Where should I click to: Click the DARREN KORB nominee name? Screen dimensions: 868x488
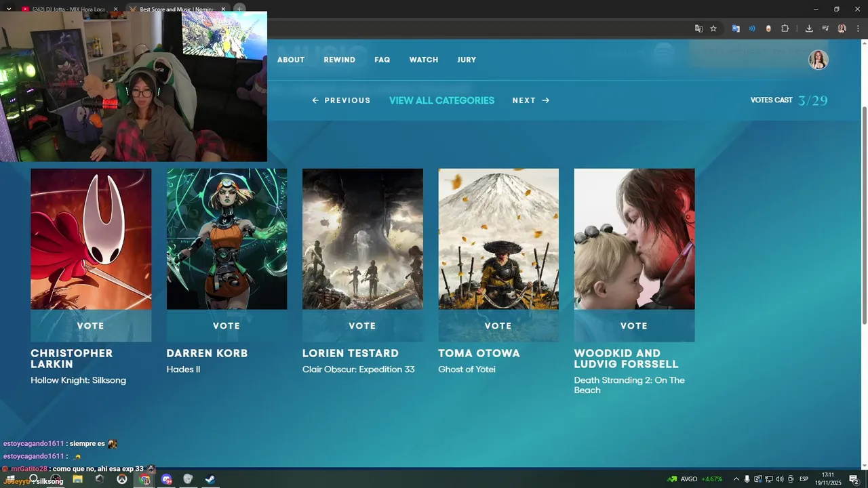click(207, 353)
